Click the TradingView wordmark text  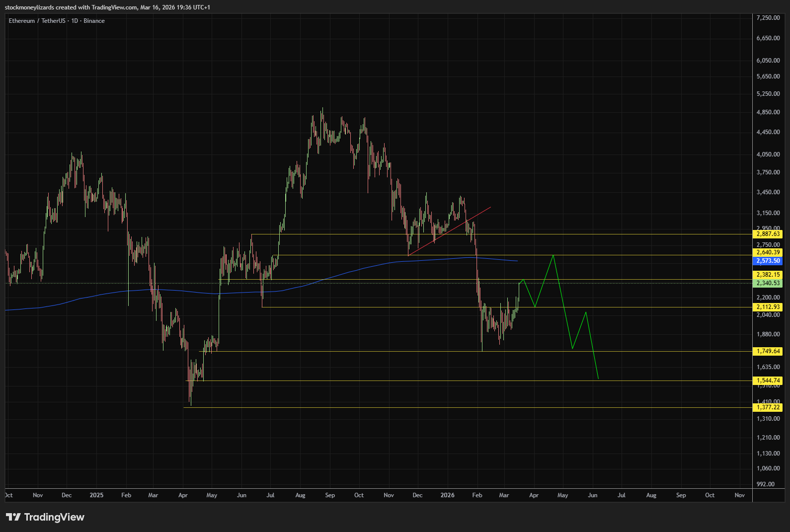click(x=54, y=517)
